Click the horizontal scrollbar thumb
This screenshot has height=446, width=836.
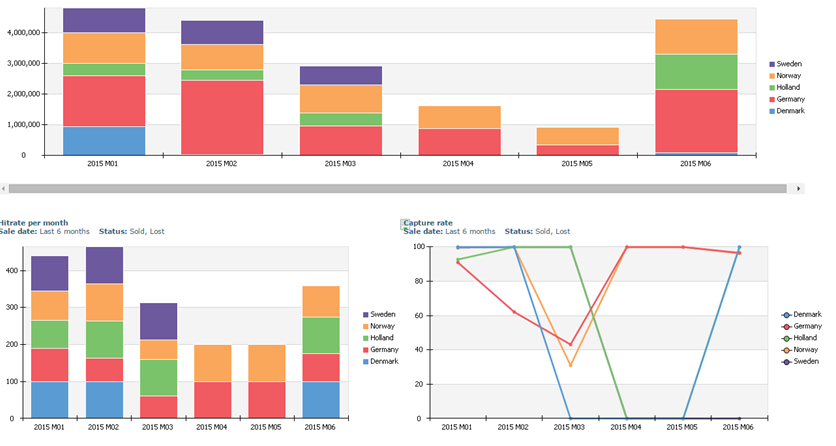coord(398,189)
